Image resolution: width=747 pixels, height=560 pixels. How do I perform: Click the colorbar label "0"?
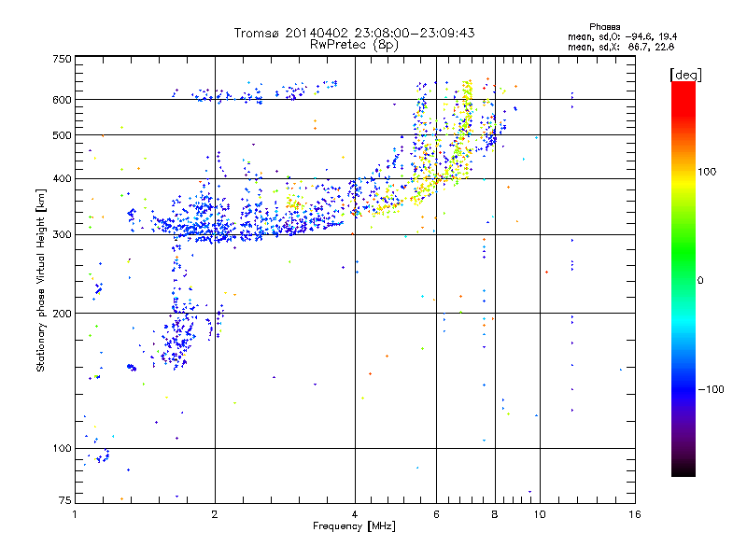(700, 281)
